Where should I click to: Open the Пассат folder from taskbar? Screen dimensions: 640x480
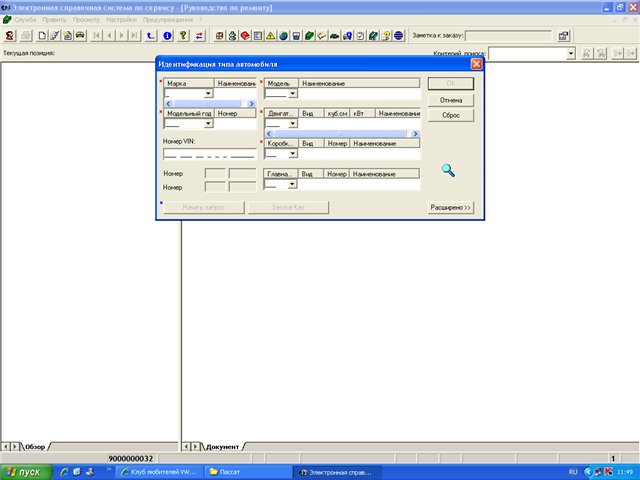pyautogui.click(x=248, y=472)
